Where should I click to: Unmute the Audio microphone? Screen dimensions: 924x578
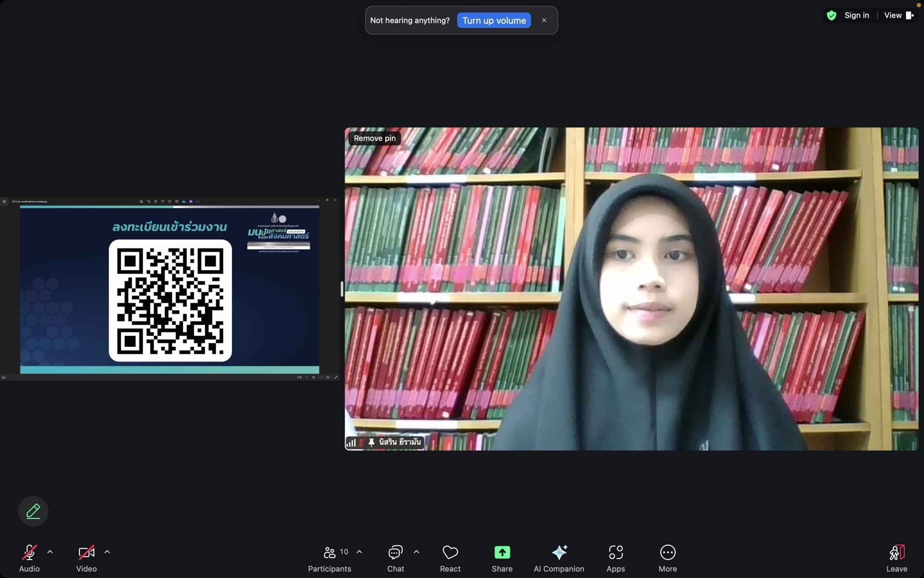tap(29, 553)
